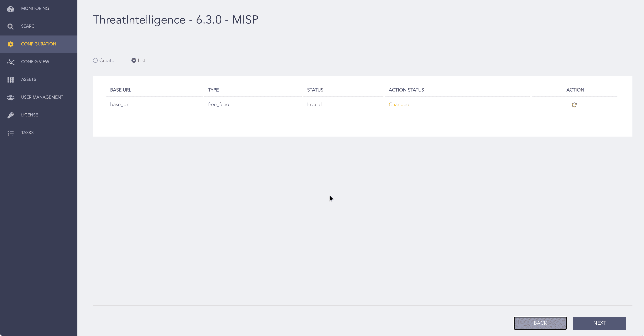Image resolution: width=644 pixels, height=336 pixels.
Task: Click the Configuration gear icon
Action: (x=11, y=44)
